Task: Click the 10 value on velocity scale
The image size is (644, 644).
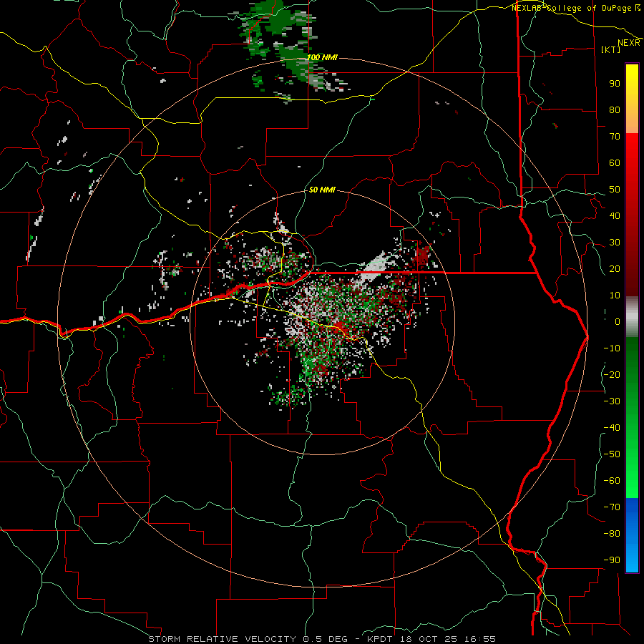Action: tap(615, 296)
